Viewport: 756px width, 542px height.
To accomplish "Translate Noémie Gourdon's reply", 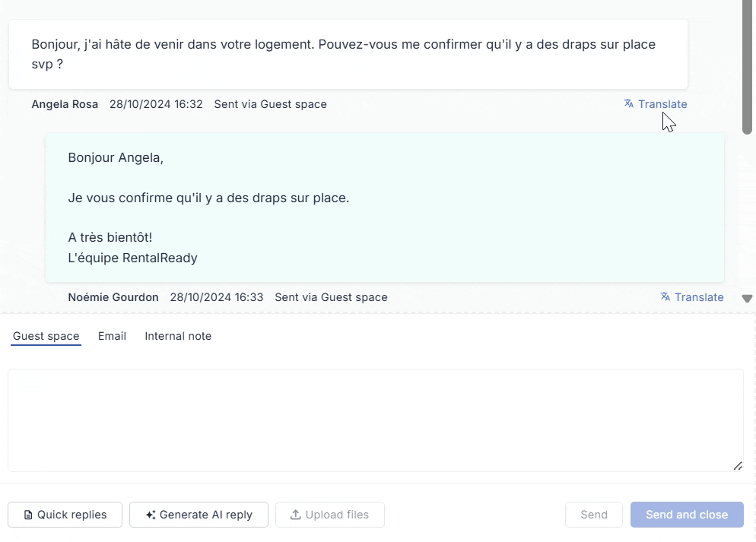I will [x=692, y=297].
